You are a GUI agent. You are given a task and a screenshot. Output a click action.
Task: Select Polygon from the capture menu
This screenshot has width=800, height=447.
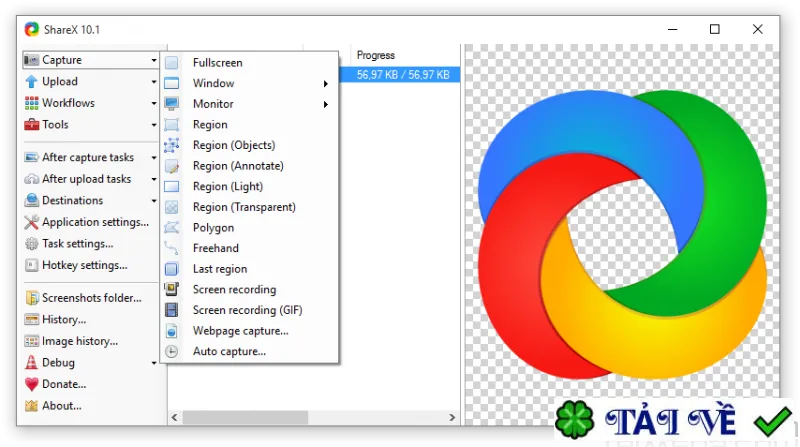[x=249, y=228]
